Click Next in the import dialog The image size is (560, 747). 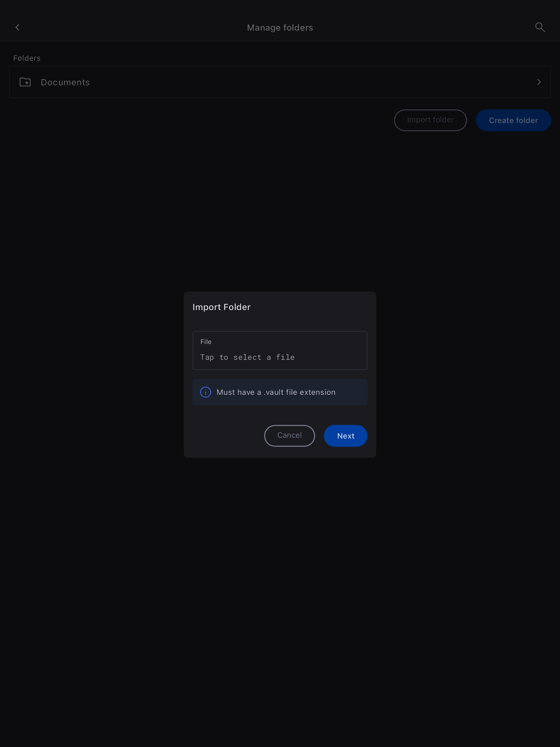coord(346,436)
